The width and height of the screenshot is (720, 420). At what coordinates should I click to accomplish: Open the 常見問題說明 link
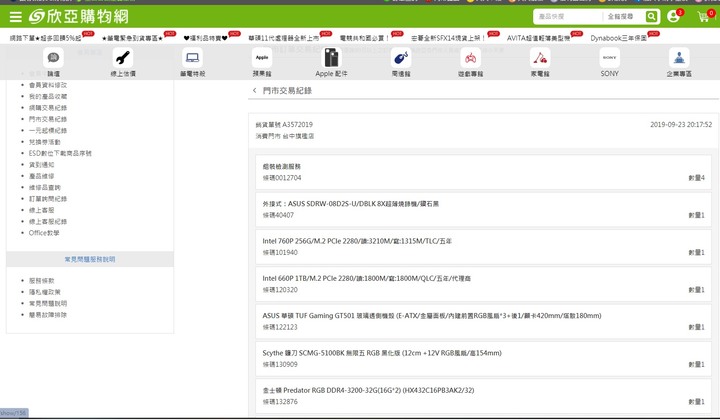tap(48, 303)
